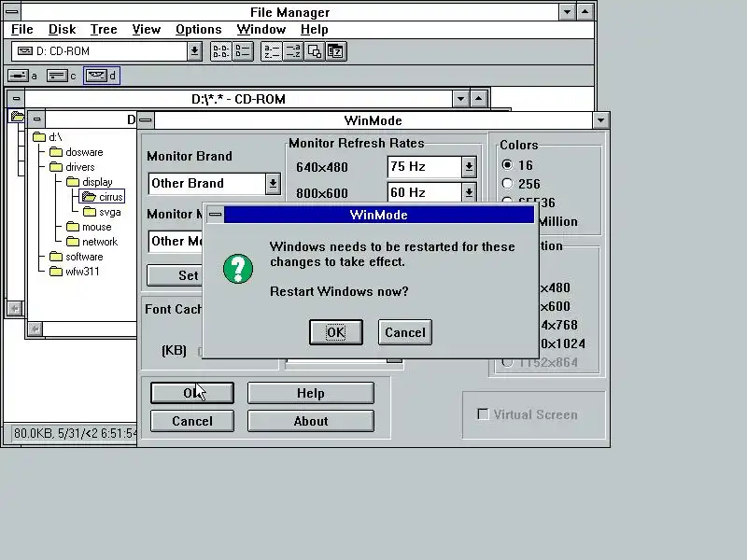The width and height of the screenshot is (747, 560).
Task: Click the 75 Hz combo box value
Action: [x=425, y=167]
